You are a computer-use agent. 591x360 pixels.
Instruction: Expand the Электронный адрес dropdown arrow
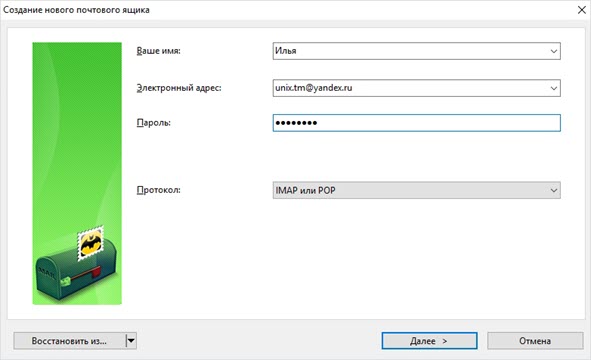click(553, 88)
